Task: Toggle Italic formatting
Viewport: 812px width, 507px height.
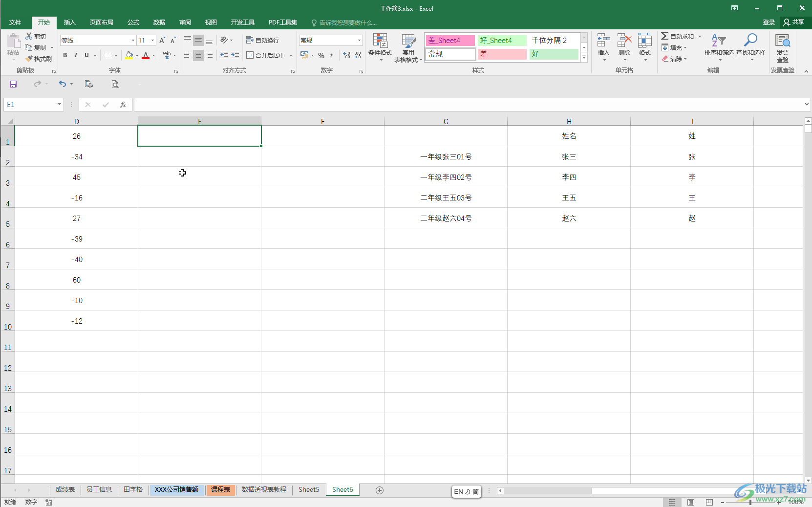Action: coord(76,55)
